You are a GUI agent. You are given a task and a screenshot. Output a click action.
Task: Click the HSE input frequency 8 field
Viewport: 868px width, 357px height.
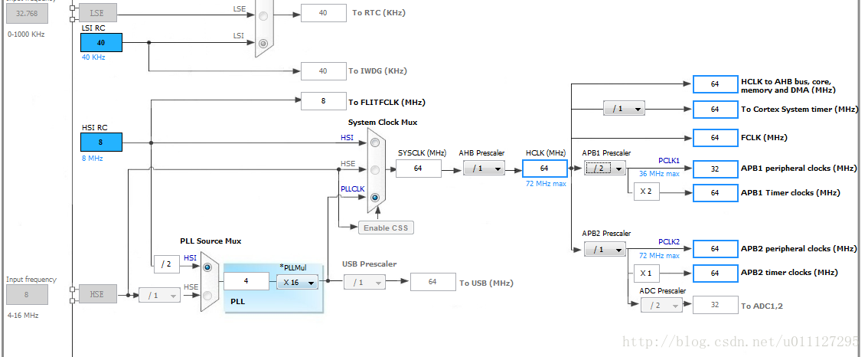(x=27, y=295)
